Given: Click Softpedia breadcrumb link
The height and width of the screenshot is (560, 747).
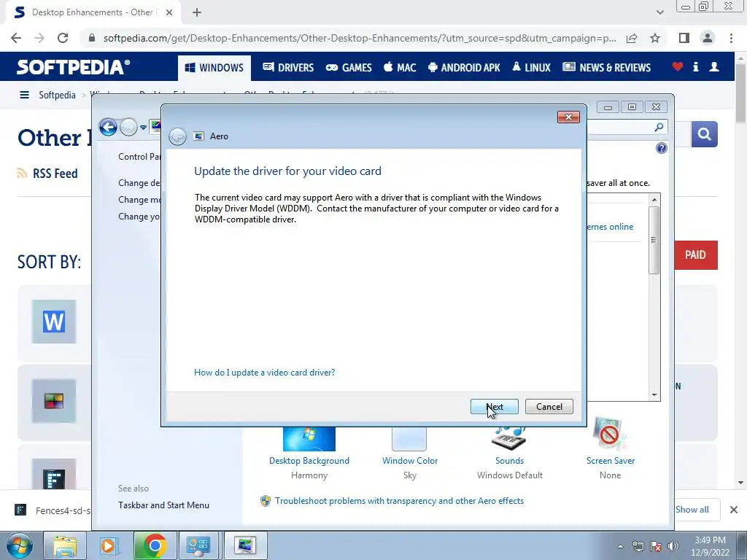Looking at the screenshot, I should coord(57,95).
